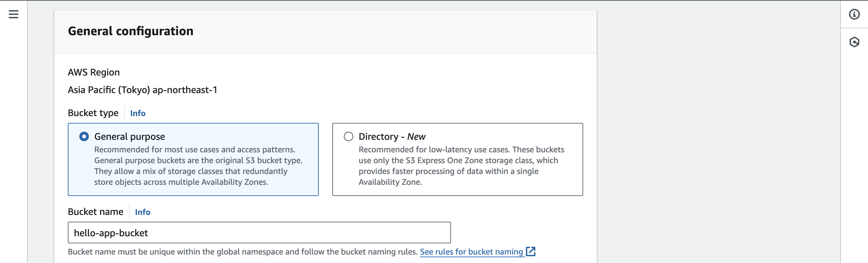Click the General purpose description text
868x263 pixels.
198,166
